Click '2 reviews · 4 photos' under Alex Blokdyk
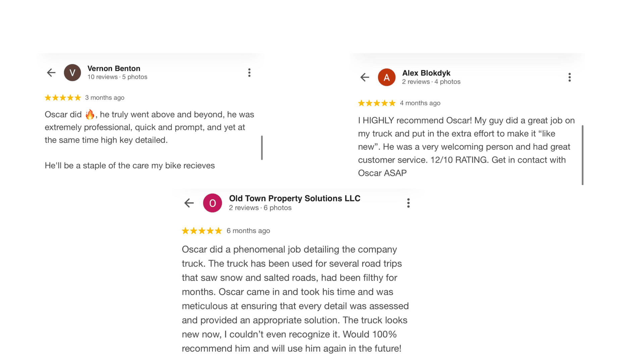 (431, 82)
